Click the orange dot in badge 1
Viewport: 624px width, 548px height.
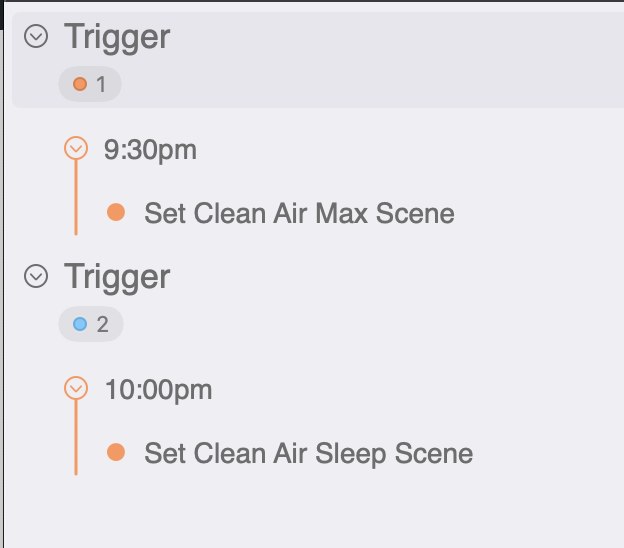tap(80, 84)
